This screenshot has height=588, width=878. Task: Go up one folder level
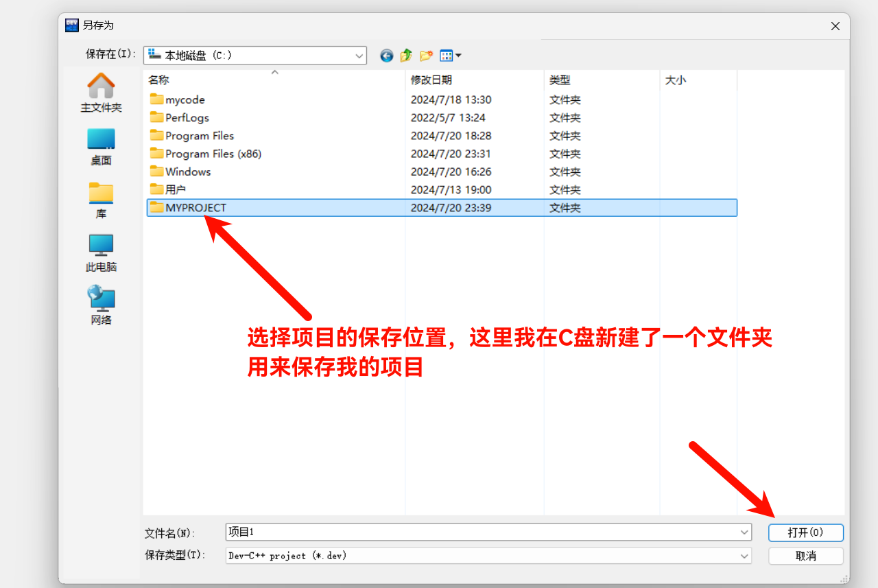[x=406, y=56]
